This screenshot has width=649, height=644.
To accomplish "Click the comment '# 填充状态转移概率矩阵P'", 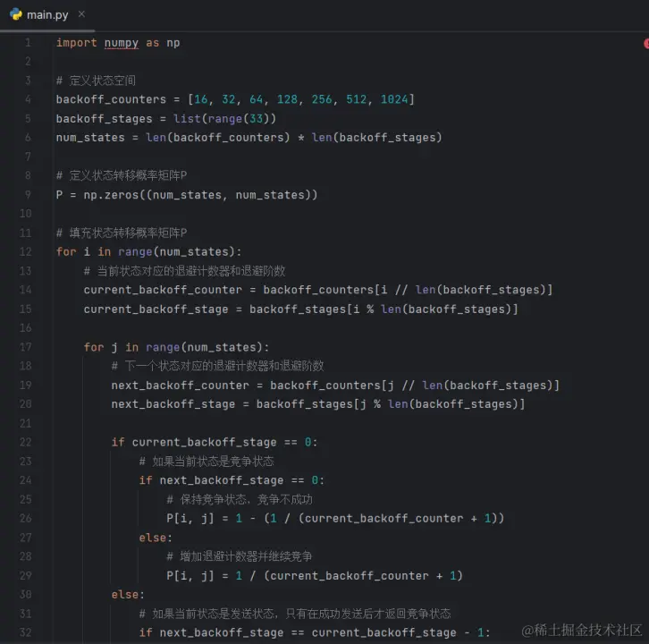I will tap(122, 233).
